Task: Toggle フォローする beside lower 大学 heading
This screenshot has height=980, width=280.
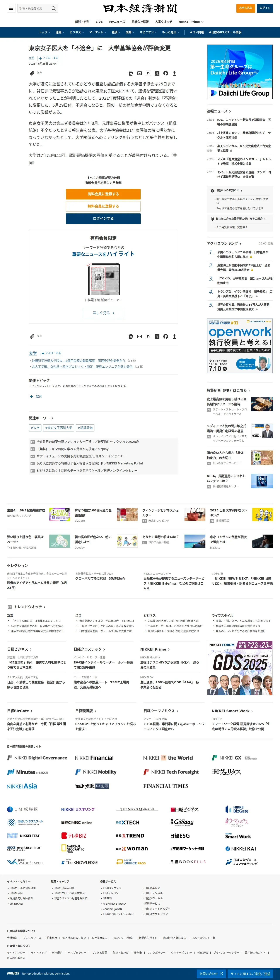Action: click(x=51, y=353)
